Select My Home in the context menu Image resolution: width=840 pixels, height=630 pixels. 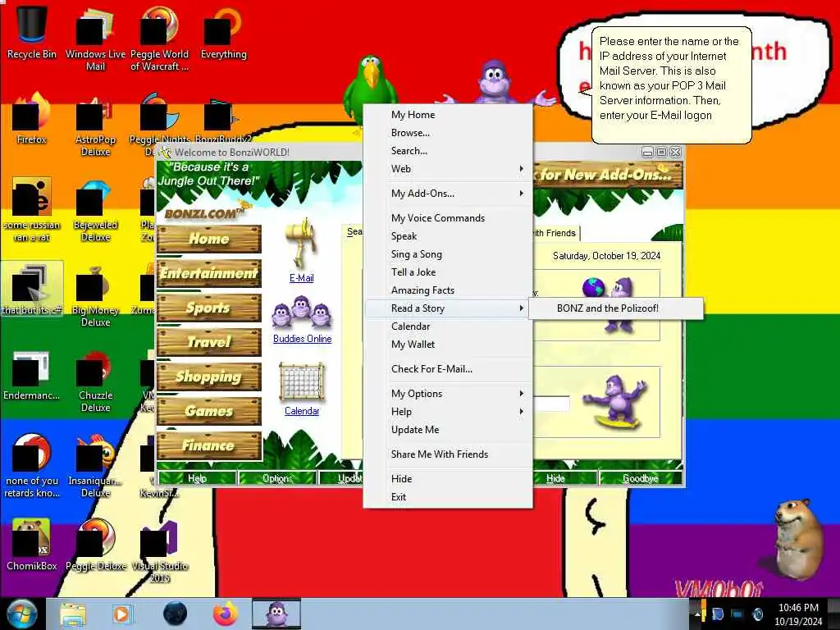449,115
